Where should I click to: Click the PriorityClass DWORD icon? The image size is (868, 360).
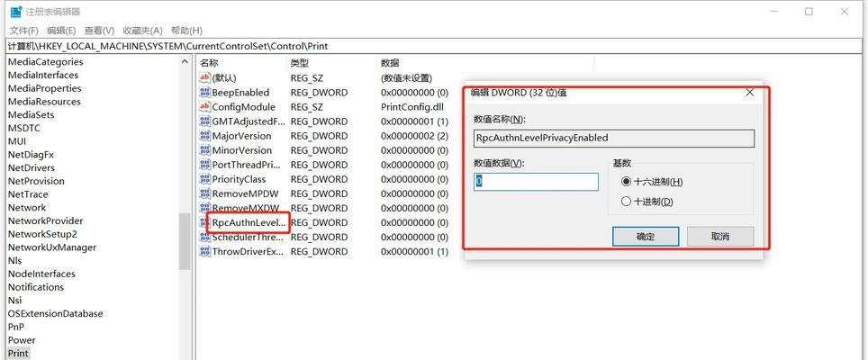204,179
